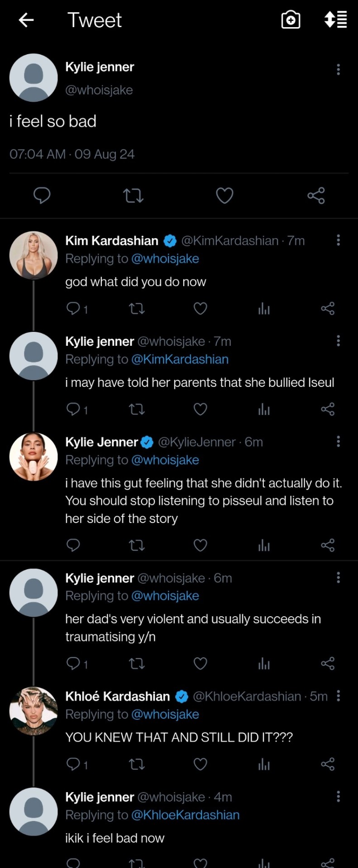Like Kim Kardashian's "god what did you do" reply
Viewport: 358px width, 868px height.
(200, 309)
